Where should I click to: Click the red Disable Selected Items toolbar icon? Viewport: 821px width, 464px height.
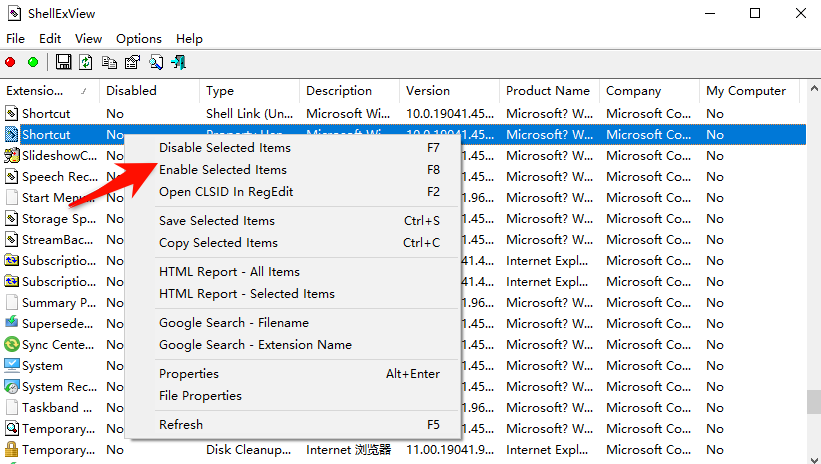pyautogui.click(x=10, y=62)
